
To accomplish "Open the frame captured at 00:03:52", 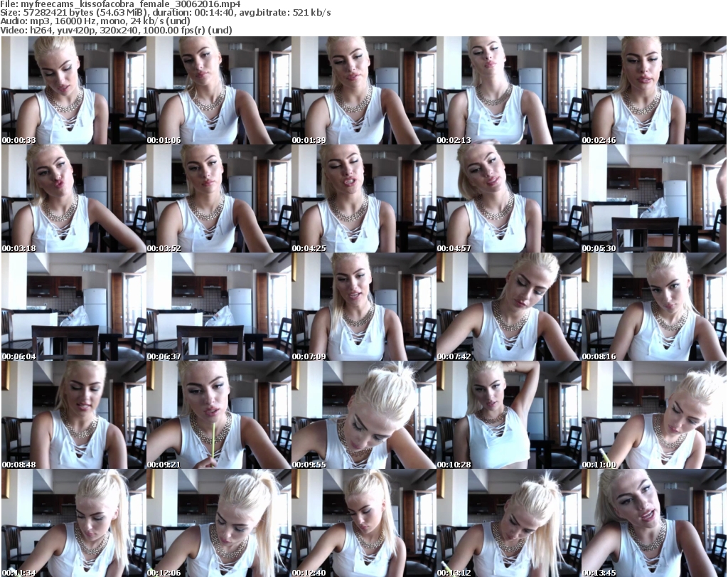I will (x=219, y=198).
